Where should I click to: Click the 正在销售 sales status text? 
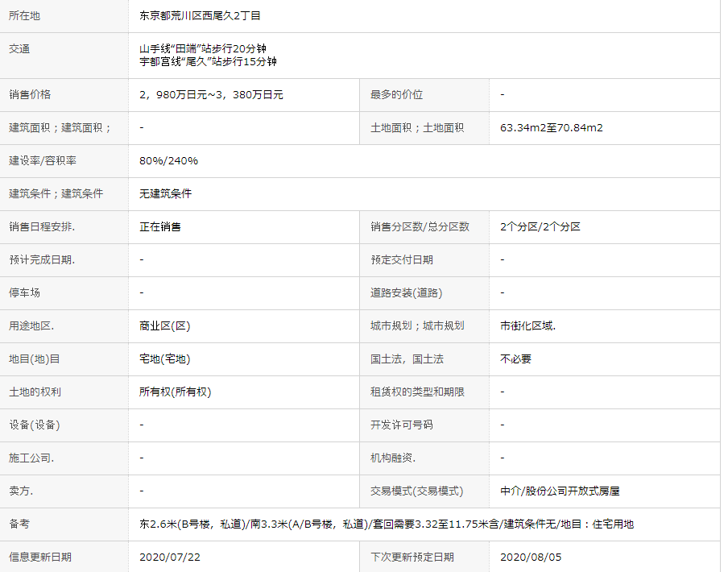click(159, 226)
